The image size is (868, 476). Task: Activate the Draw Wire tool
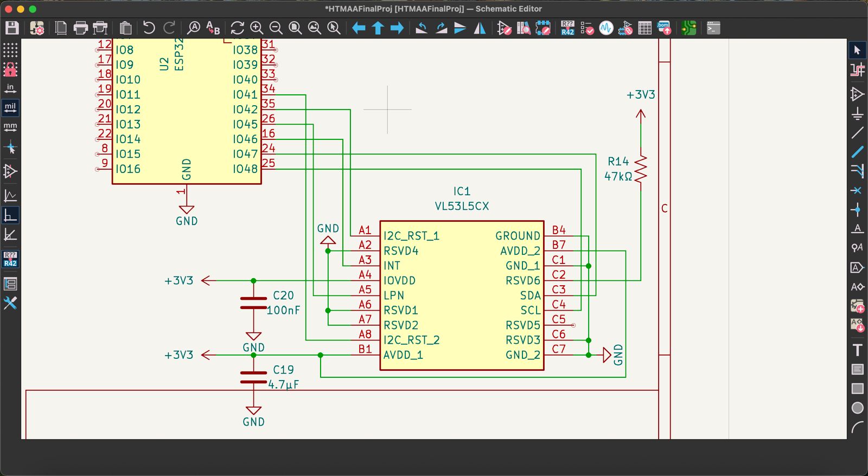857,133
